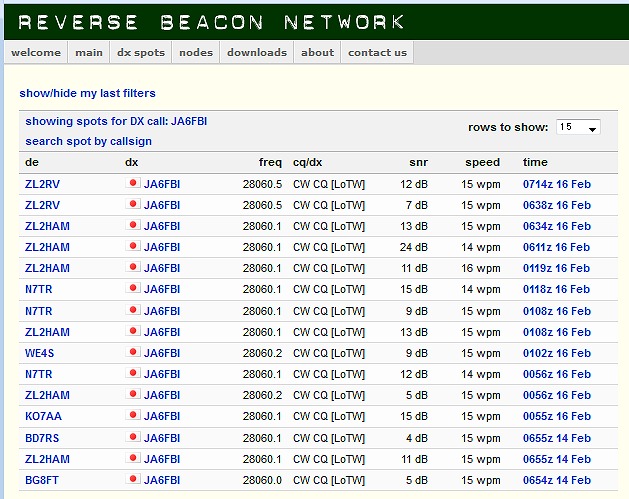Click the time 0634z 16 Feb
The image size is (629, 499).
(557, 226)
